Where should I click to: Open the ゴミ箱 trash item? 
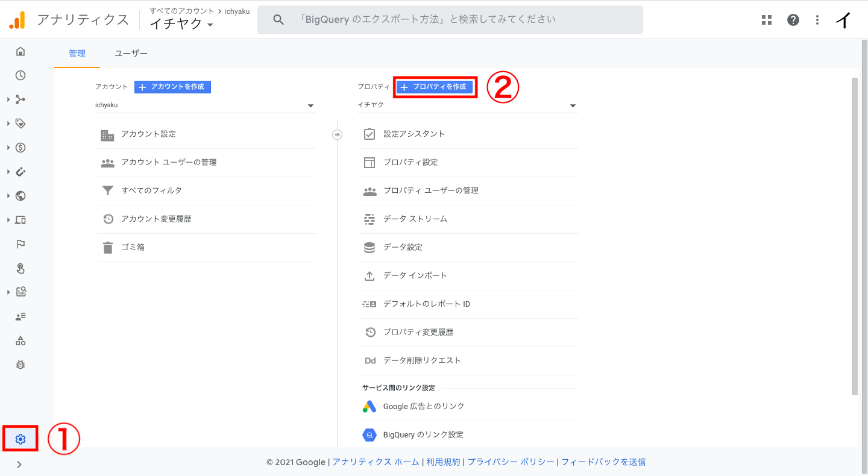[206, 248]
